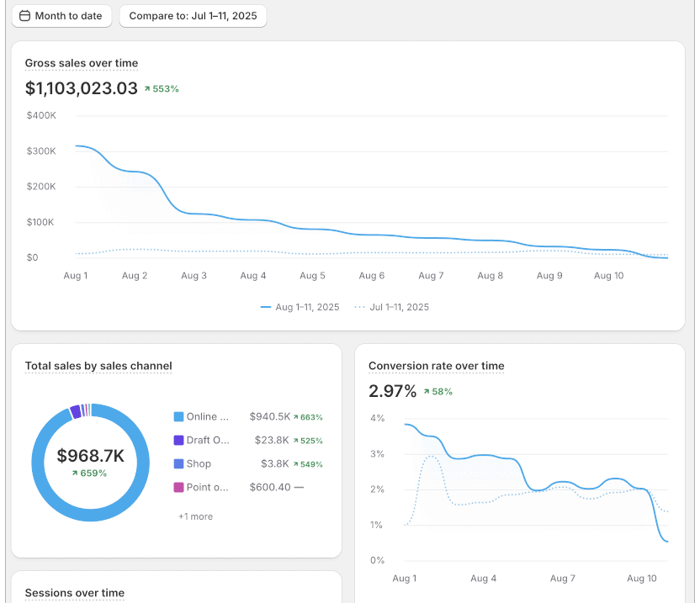This screenshot has height=603, width=700.
Task: Click the 58% conversion rate change
Action: (x=438, y=392)
